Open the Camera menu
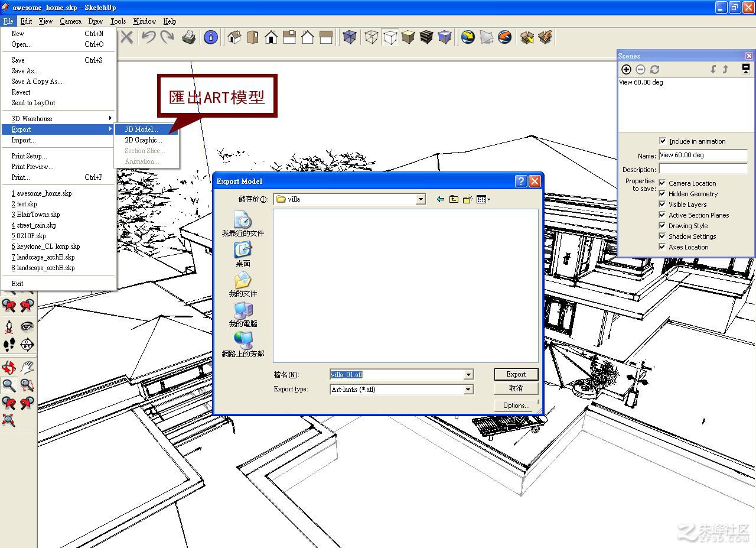 70,21
